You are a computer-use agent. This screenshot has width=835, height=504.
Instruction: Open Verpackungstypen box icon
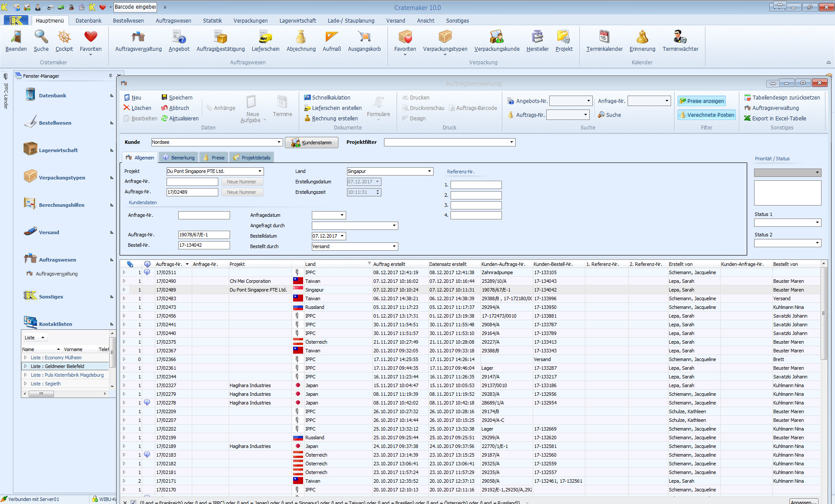click(445, 41)
